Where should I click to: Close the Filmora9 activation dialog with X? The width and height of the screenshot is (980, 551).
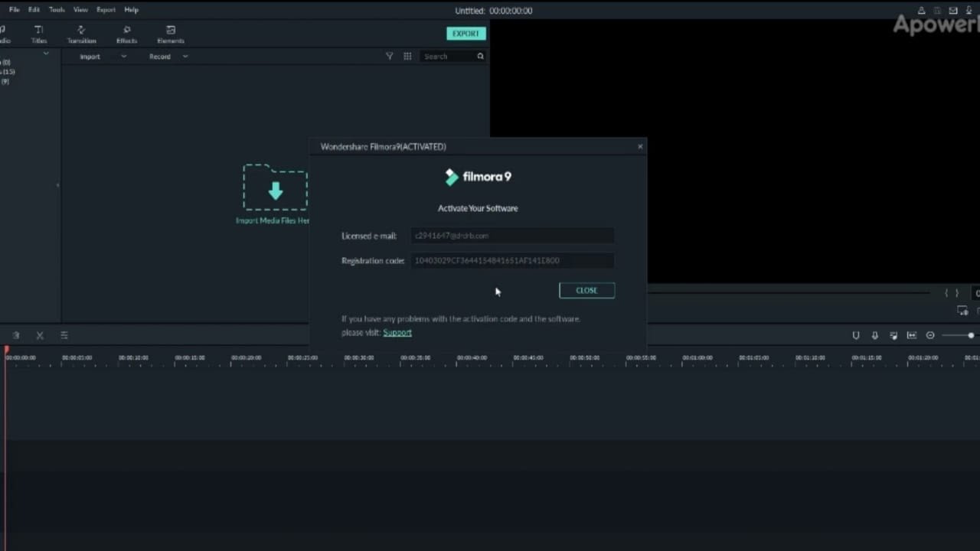(x=640, y=146)
